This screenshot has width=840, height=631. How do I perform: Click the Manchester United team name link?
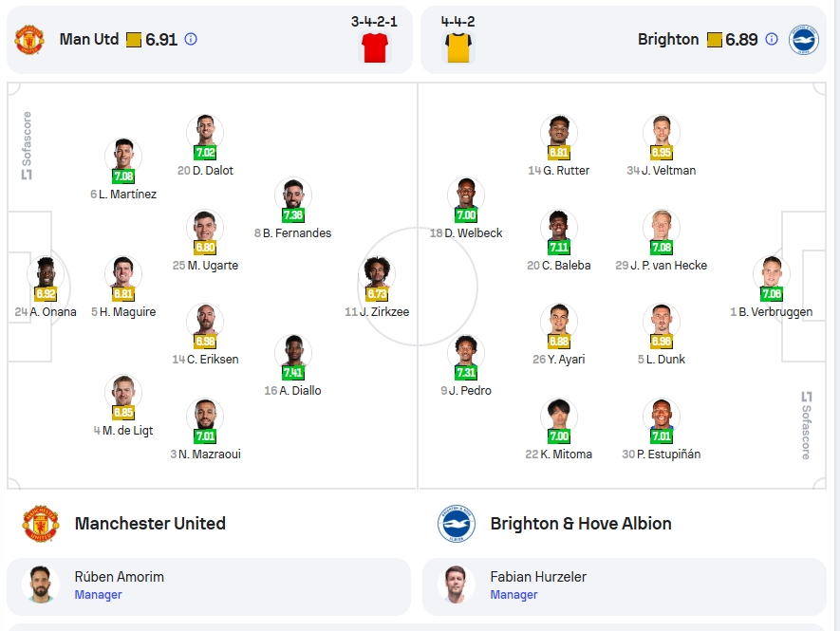(x=150, y=524)
